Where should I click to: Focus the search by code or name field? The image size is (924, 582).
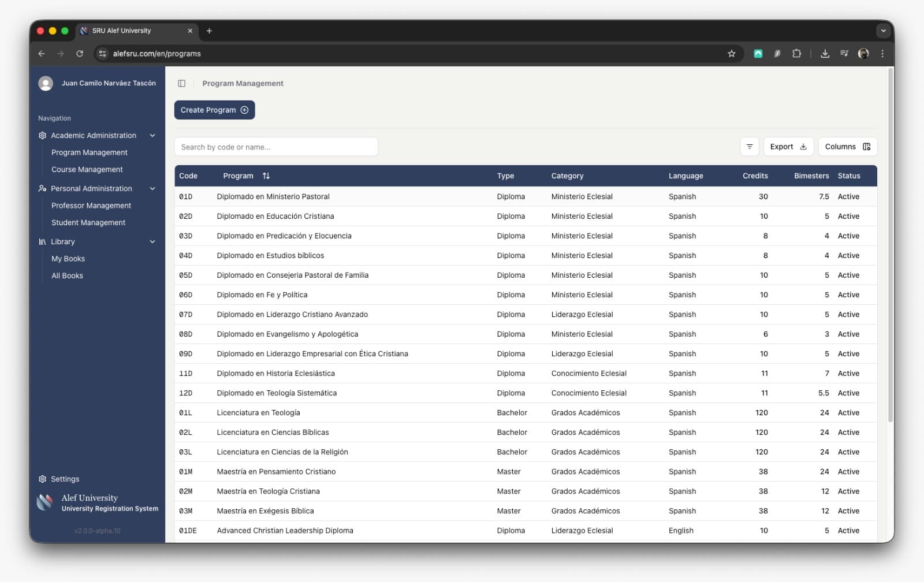pyautogui.click(x=276, y=147)
